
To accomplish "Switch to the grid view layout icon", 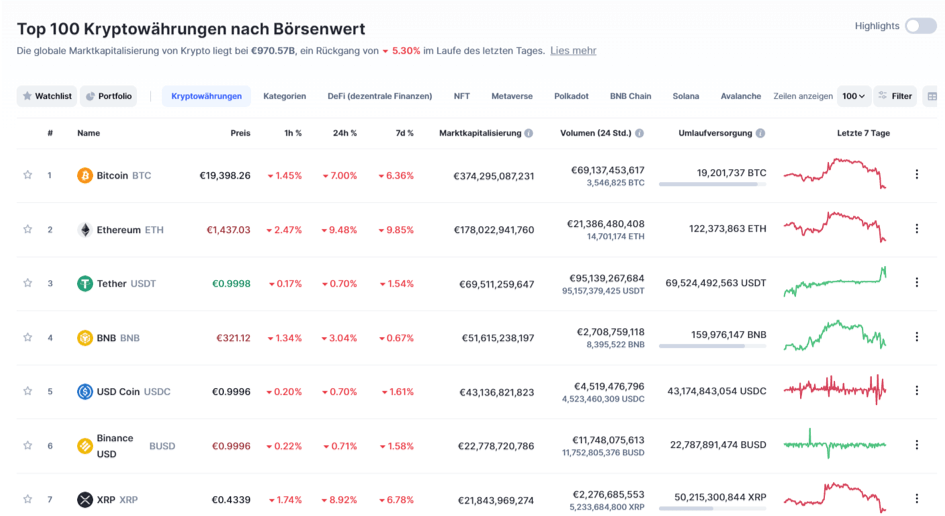I will (932, 96).
